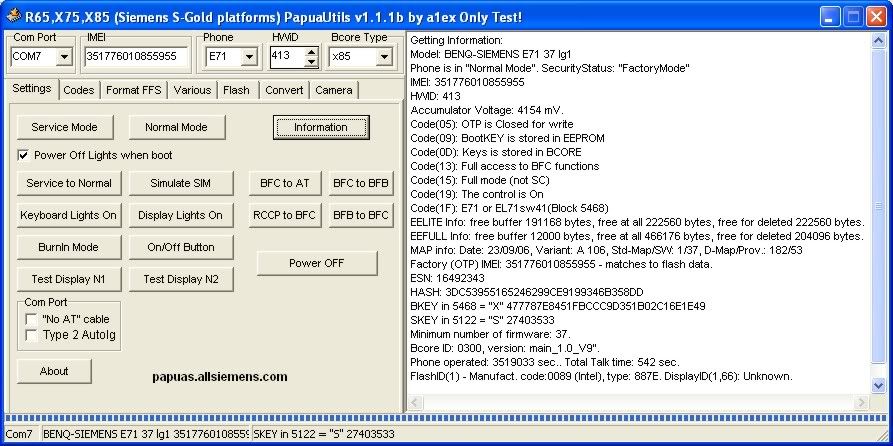Open the Com Port dropdown

[x=64, y=56]
